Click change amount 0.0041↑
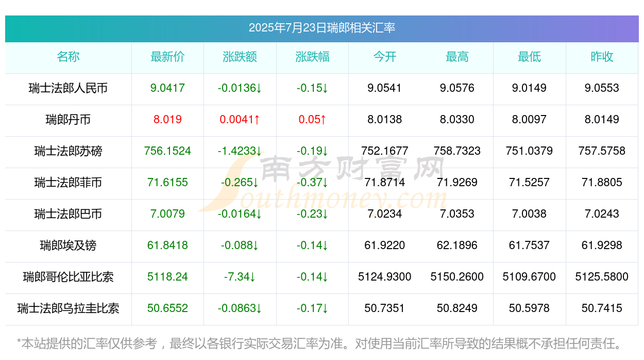The image size is (644, 360). pyautogui.click(x=240, y=120)
